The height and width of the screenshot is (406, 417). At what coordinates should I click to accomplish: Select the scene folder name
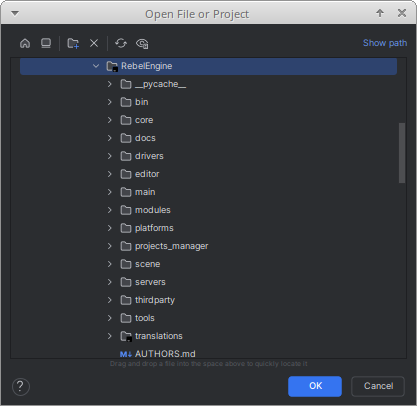click(x=148, y=264)
